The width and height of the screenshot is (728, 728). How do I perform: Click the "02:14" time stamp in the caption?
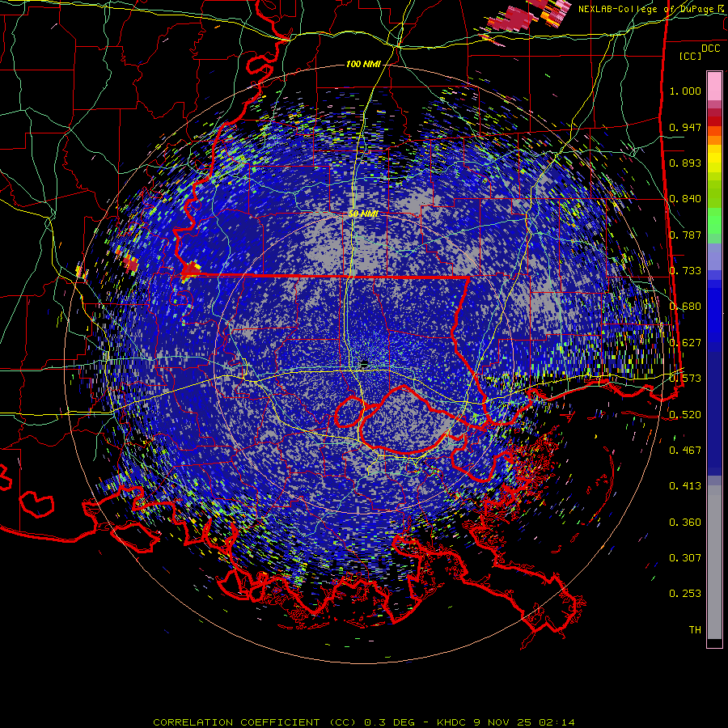pyautogui.click(x=557, y=722)
